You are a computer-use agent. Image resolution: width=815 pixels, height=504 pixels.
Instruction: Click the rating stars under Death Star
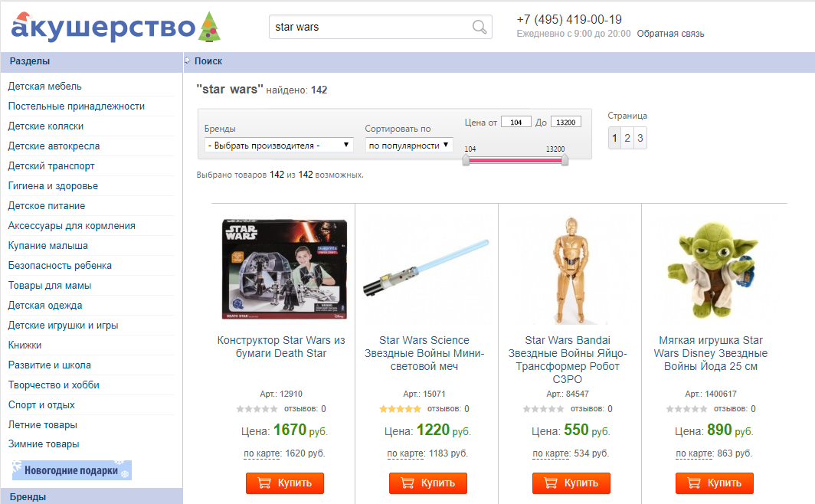(x=257, y=409)
